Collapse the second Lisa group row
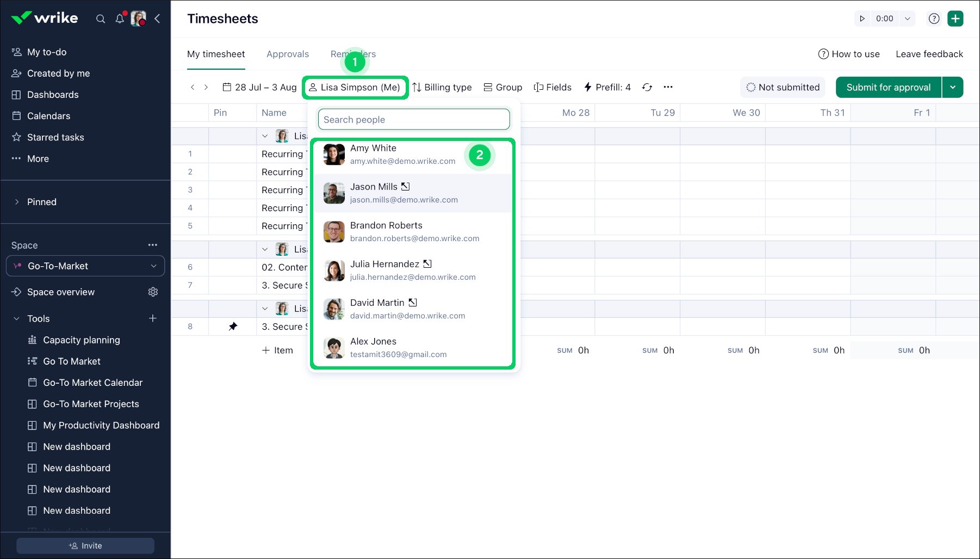The image size is (980, 559). (x=265, y=249)
